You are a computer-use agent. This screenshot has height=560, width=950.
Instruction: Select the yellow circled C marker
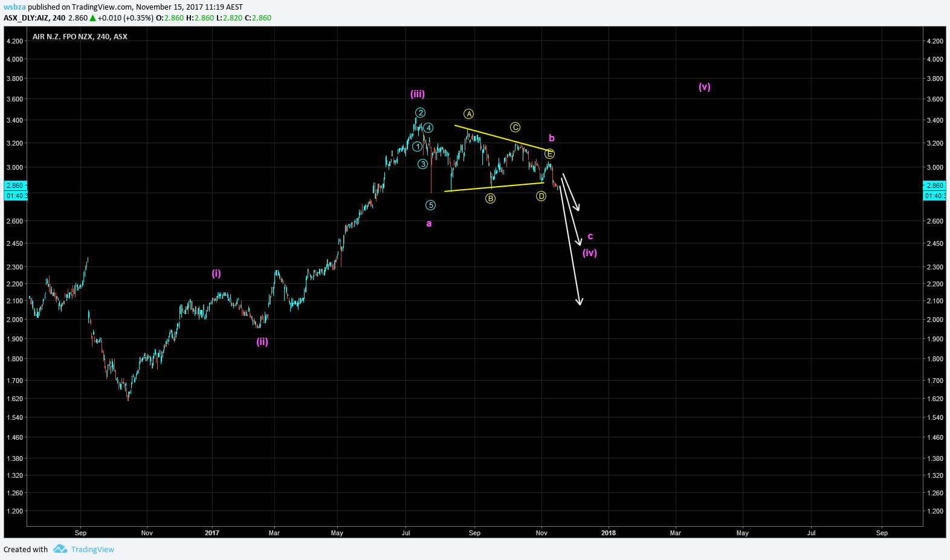[x=515, y=127]
